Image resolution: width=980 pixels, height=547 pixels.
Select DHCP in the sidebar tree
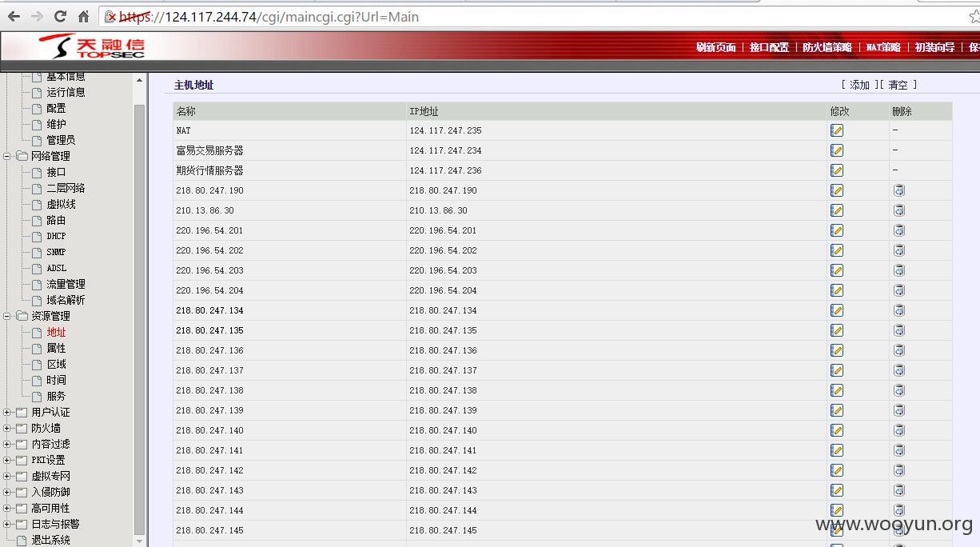coord(56,236)
